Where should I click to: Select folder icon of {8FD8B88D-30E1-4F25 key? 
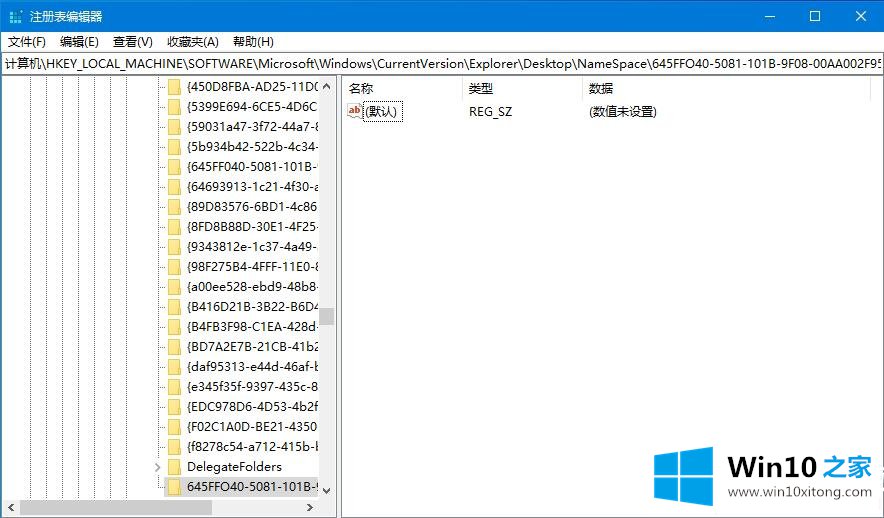coord(174,227)
